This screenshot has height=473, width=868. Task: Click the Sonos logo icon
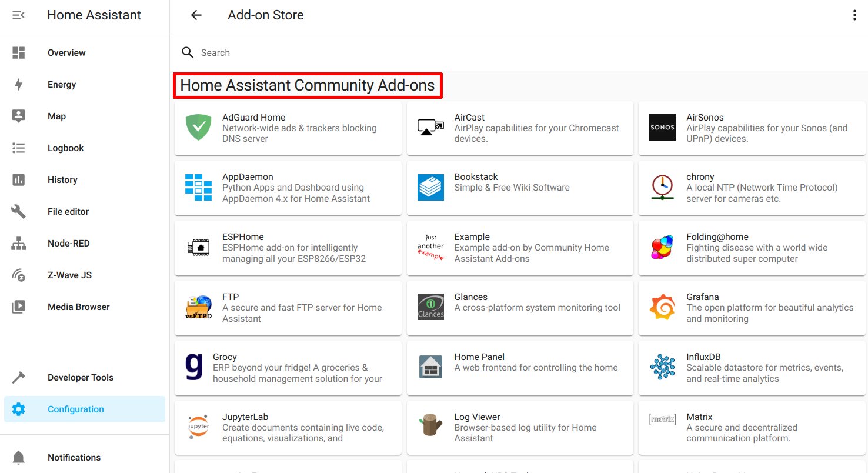(662, 128)
